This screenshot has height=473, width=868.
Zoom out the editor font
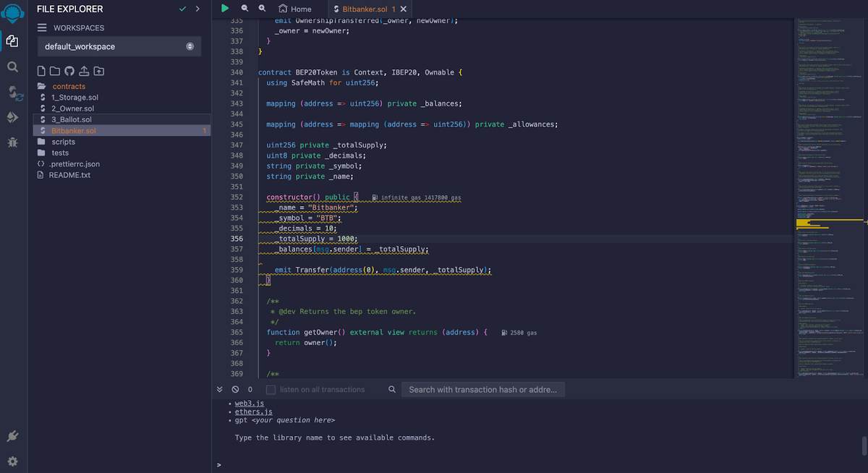click(244, 8)
